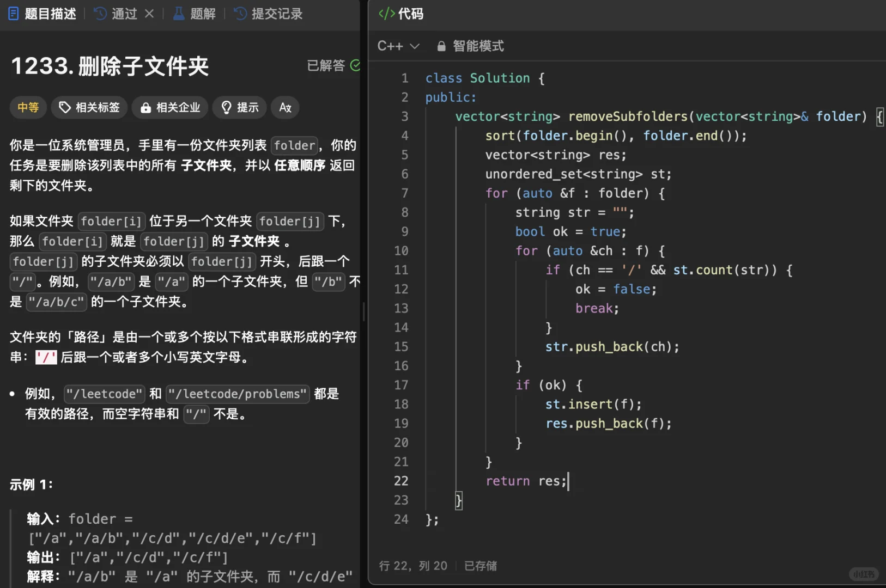Click 'break;' statement in code
Screen dimensions: 886x588
597,309
